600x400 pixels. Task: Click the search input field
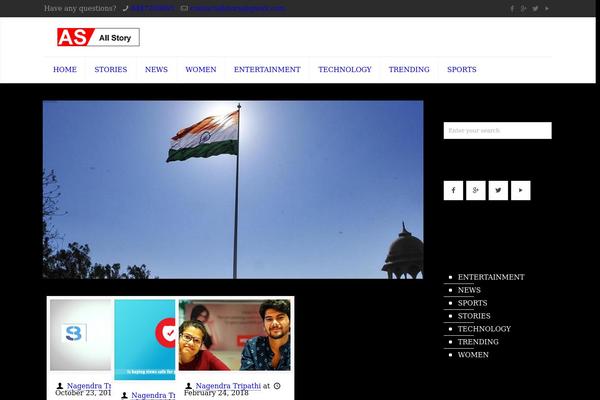coord(497,131)
